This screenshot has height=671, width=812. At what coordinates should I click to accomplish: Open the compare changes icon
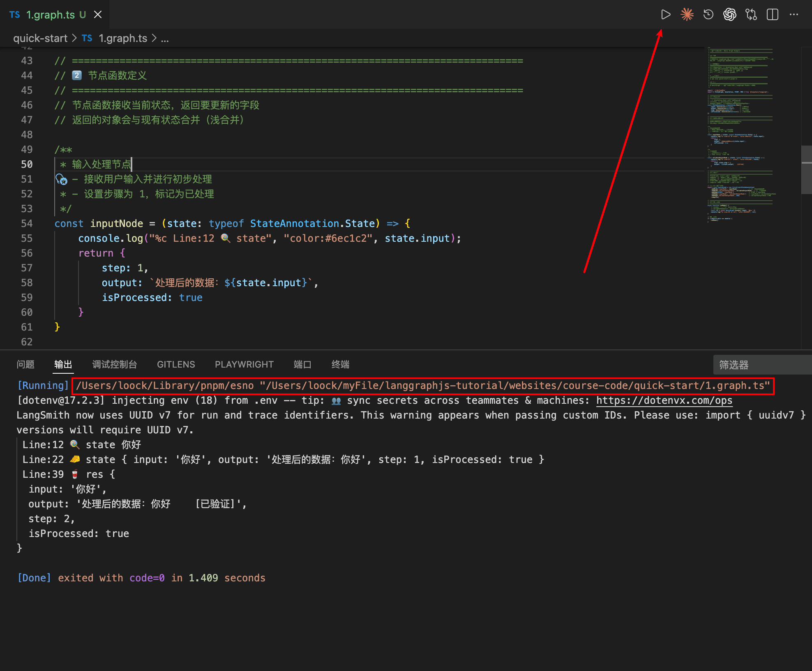(751, 14)
